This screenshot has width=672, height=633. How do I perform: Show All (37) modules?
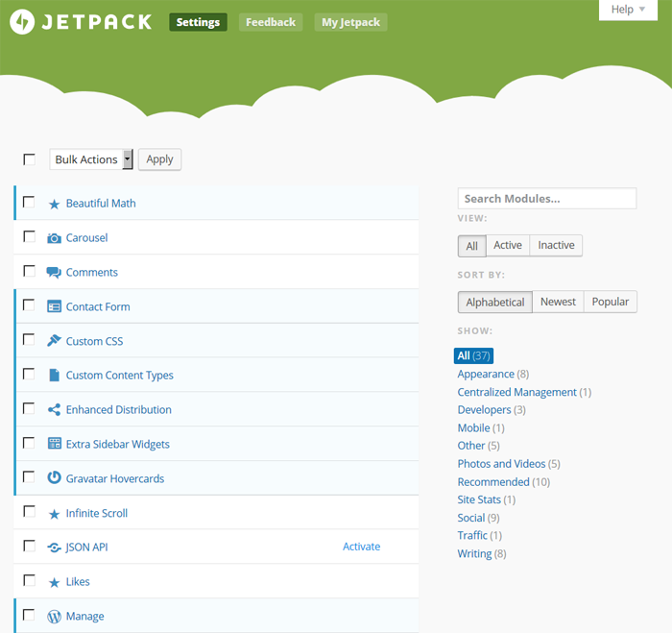[x=473, y=355]
